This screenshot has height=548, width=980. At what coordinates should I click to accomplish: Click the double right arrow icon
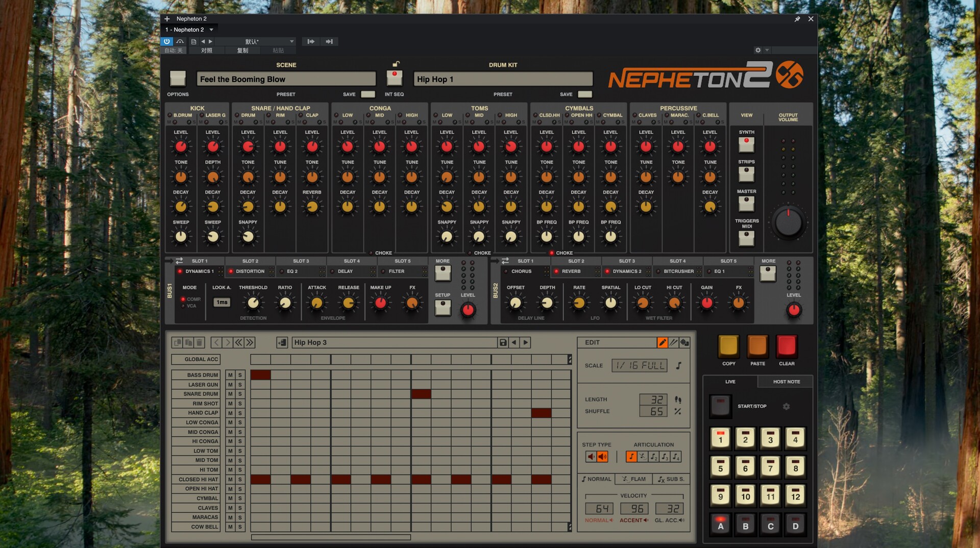click(x=250, y=342)
